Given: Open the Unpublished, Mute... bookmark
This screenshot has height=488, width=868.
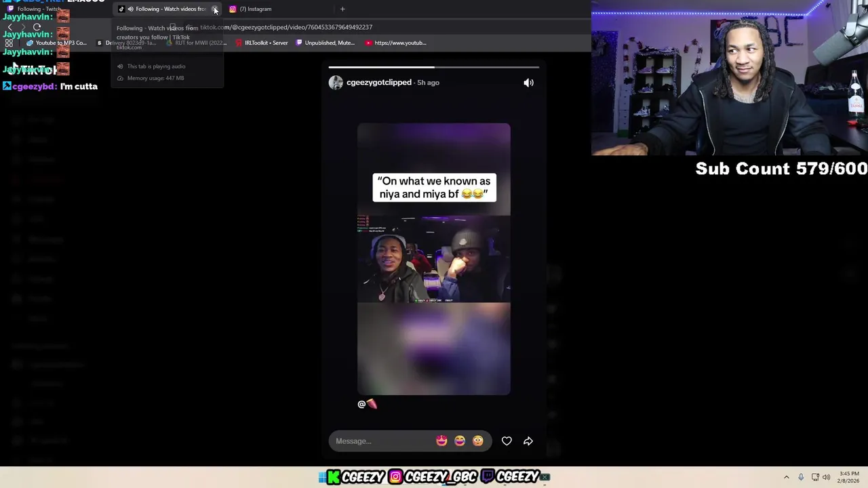Looking at the screenshot, I should point(325,43).
